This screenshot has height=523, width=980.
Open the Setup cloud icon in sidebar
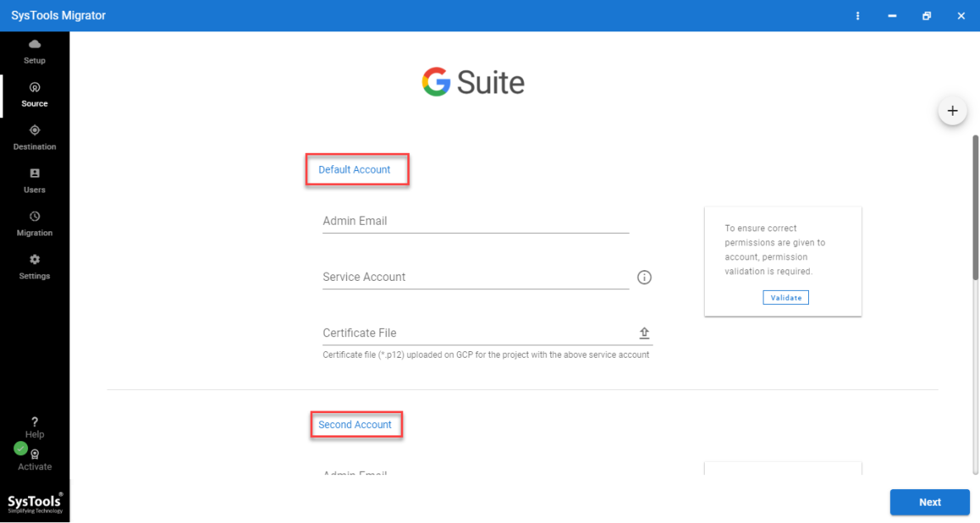tap(35, 45)
